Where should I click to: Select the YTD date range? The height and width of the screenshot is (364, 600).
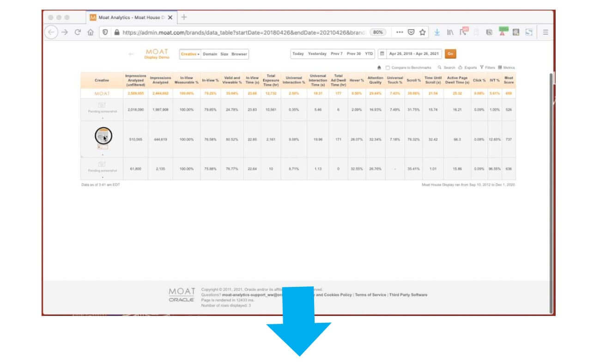369,54
